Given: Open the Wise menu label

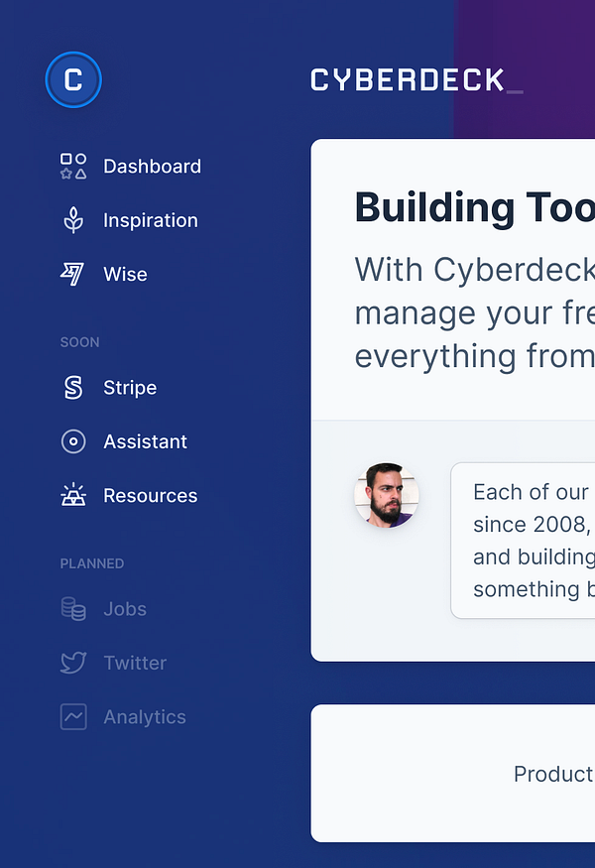Looking at the screenshot, I should click(126, 274).
